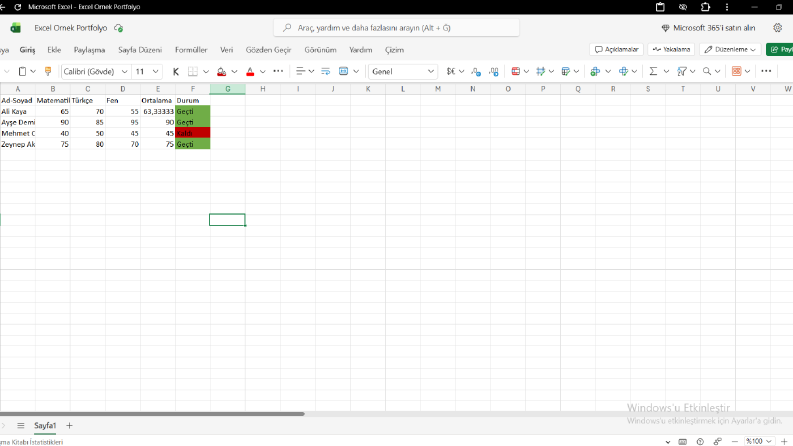Image resolution: width=793 pixels, height=446 pixels.
Task: Click the cell Borders icon
Action: 193,71
